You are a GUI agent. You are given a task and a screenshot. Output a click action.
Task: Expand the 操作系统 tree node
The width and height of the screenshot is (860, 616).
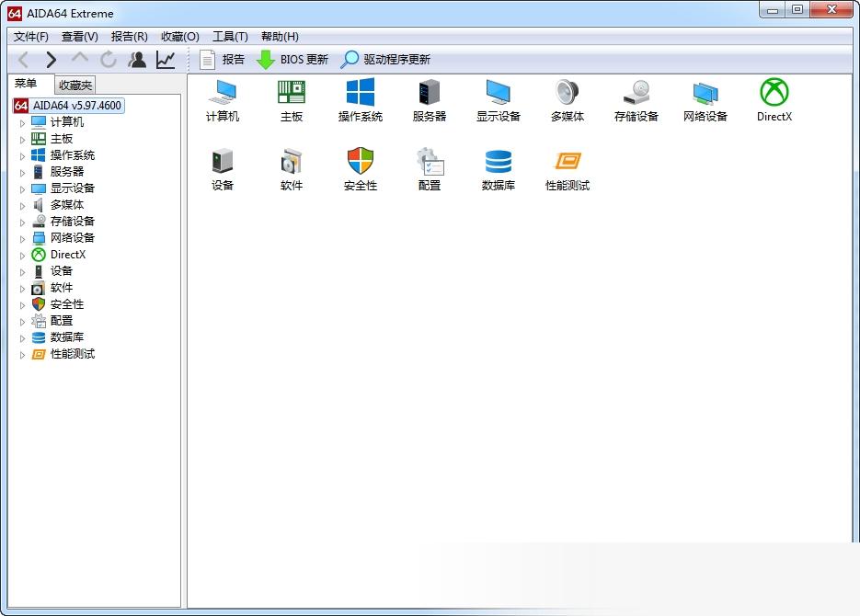22,156
